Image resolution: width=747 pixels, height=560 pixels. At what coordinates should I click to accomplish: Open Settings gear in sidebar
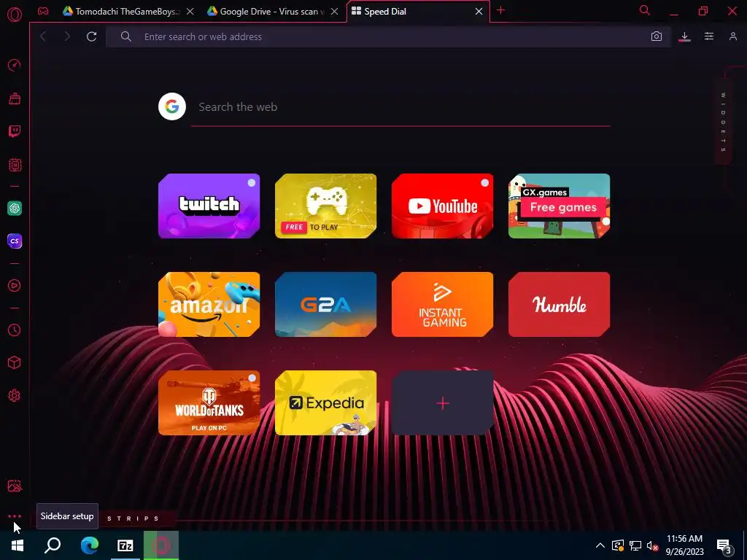tap(15, 395)
